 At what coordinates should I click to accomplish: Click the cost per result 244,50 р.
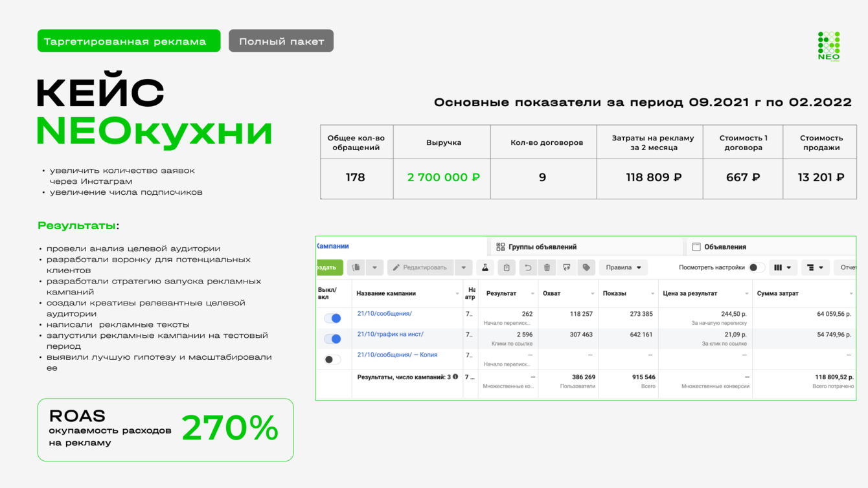pos(733,314)
